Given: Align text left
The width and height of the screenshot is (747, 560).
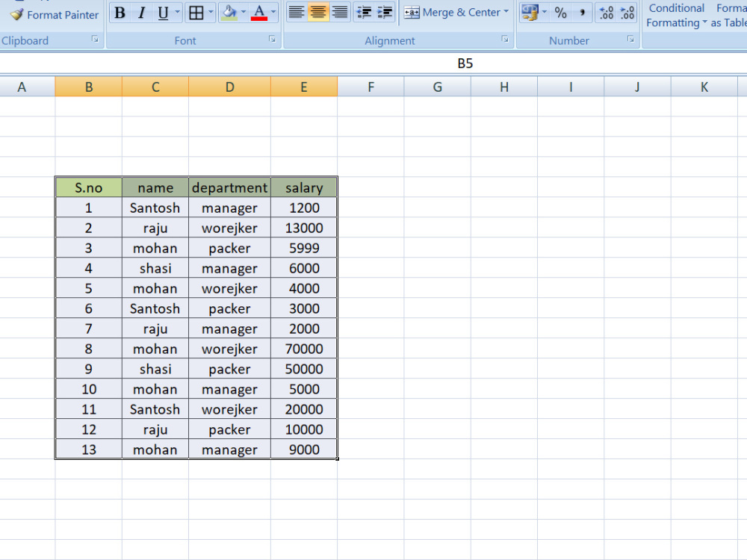Looking at the screenshot, I should tap(297, 13).
